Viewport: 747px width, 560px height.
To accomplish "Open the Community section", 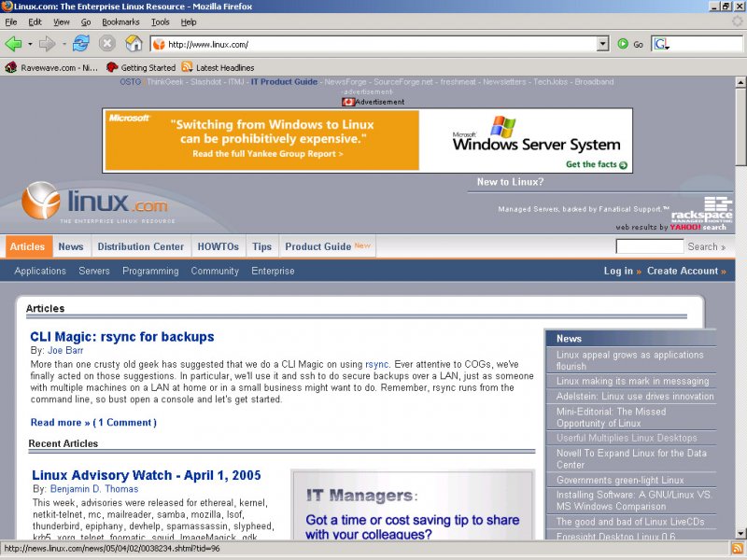I will (x=215, y=271).
